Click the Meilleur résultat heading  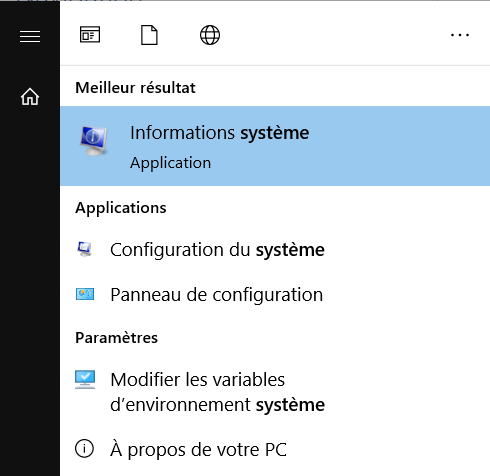pyautogui.click(x=135, y=88)
